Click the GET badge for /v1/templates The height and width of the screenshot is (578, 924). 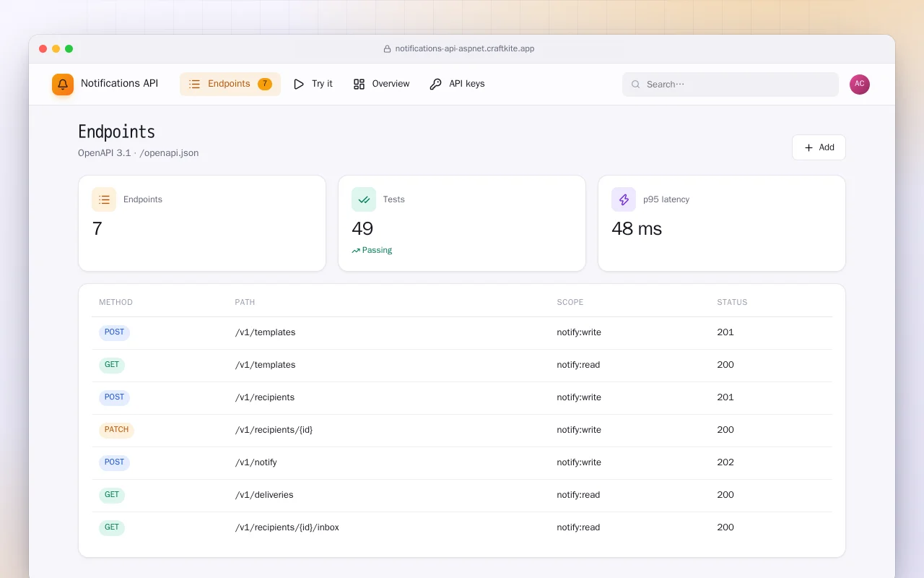[112, 365]
